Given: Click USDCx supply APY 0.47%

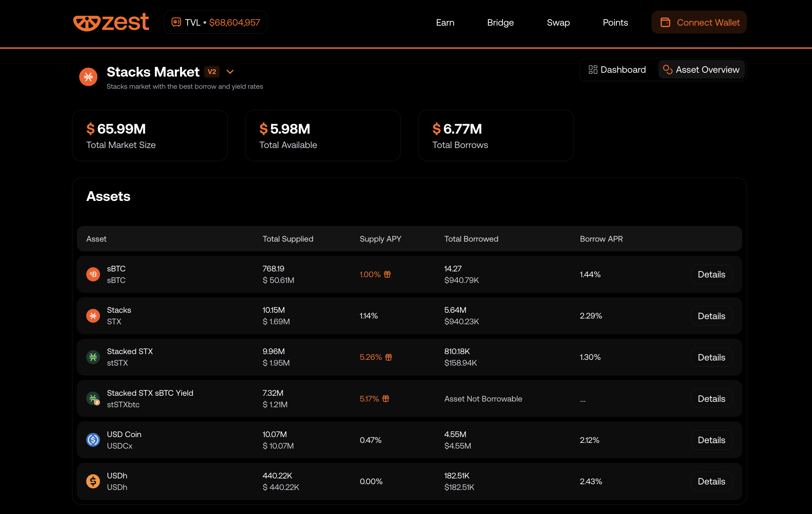Looking at the screenshot, I should coord(370,440).
